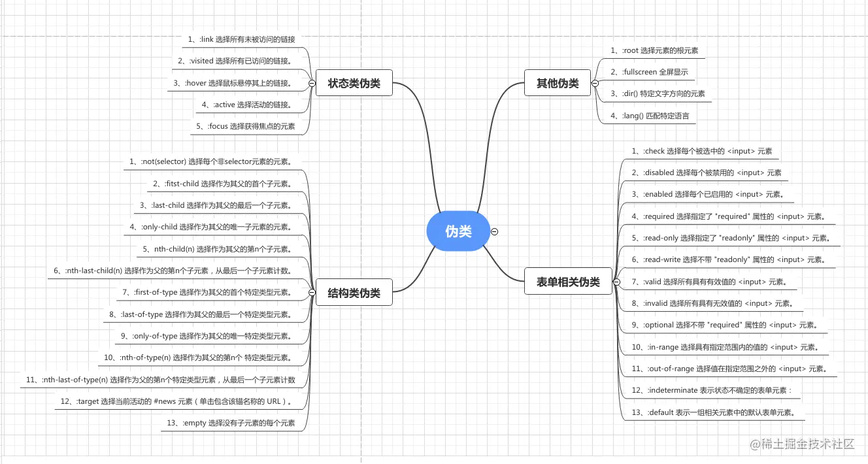
Task: Collapse the 其他伪类 branch toggle
Action: [x=594, y=84]
